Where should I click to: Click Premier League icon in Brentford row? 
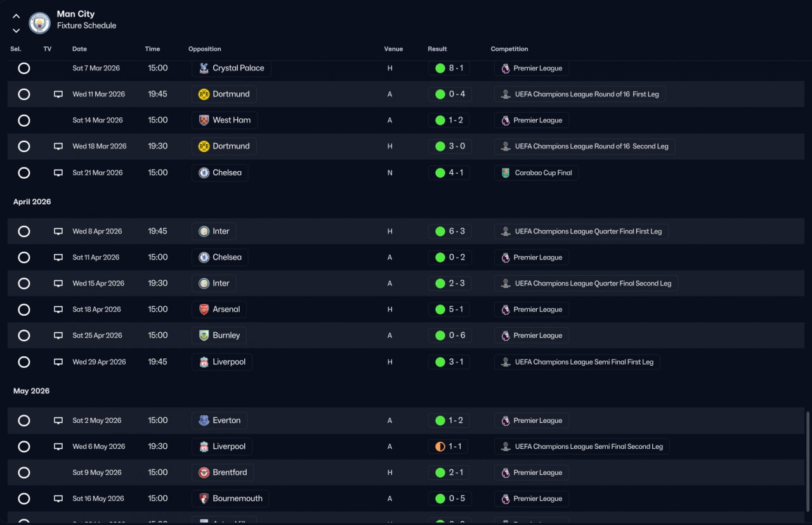click(x=506, y=472)
